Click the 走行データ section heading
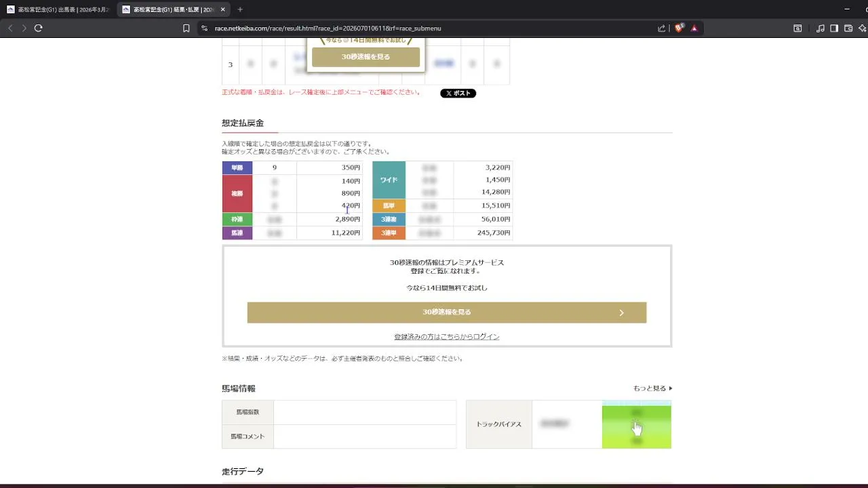Image resolution: width=868 pixels, height=488 pixels. [243, 471]
